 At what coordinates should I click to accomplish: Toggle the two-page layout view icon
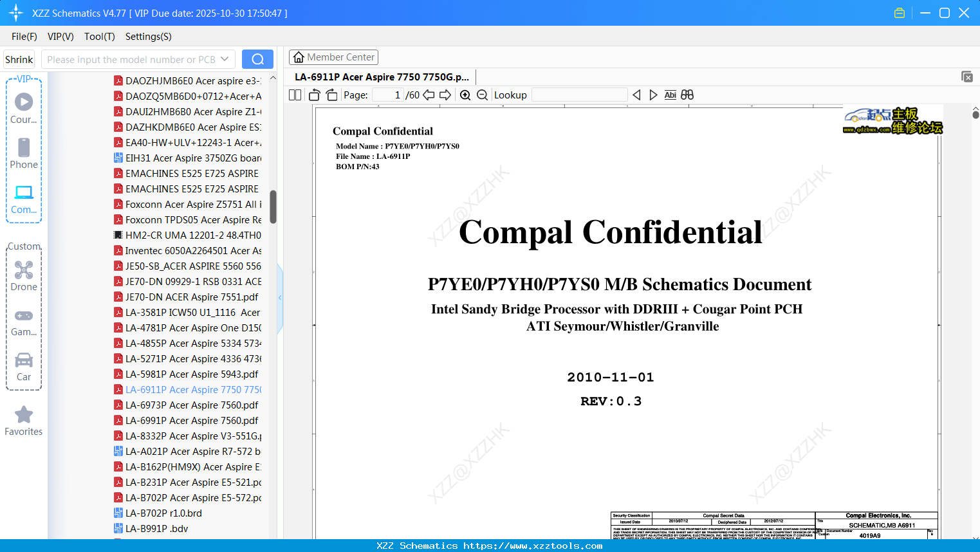pos(295,95)
